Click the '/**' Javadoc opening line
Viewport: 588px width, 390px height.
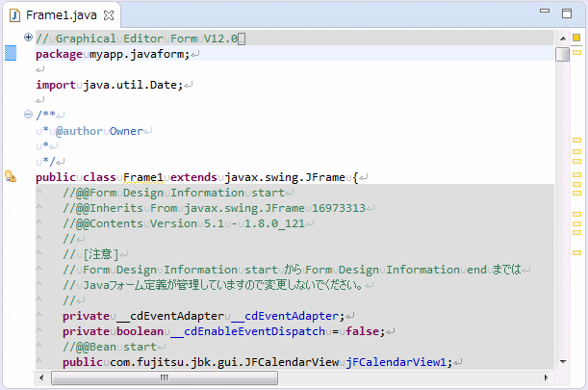pyautogui.click(x=45, y=115)
